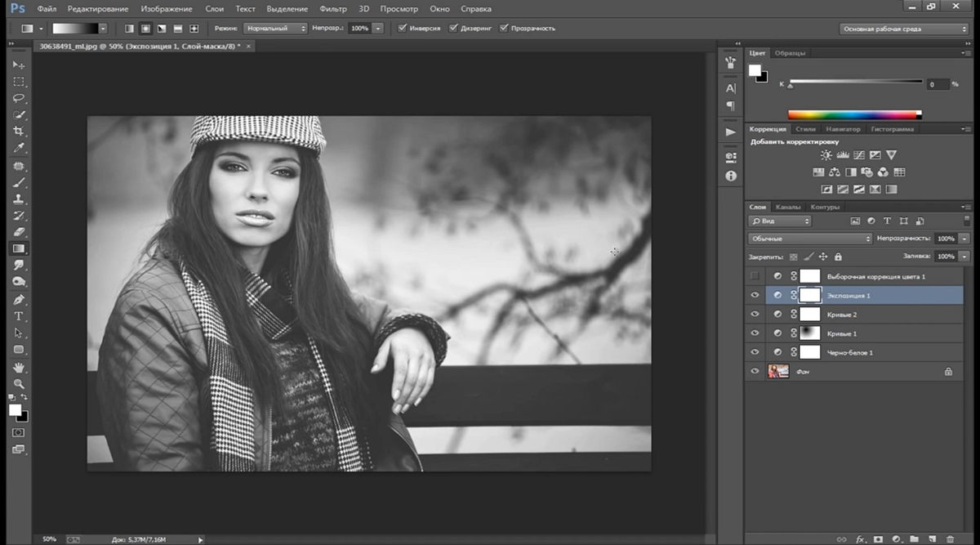
Task: Click the color spectrum ramp in Цвет panel
Action: [x=854, y=114]
